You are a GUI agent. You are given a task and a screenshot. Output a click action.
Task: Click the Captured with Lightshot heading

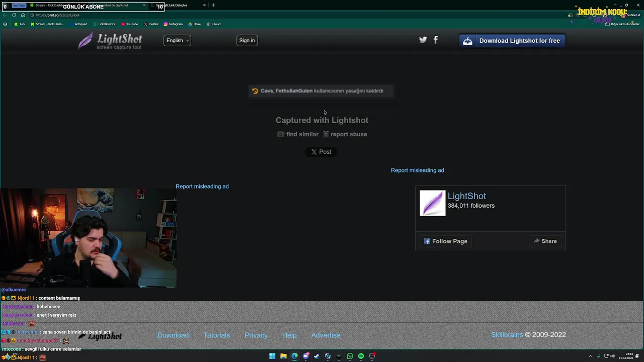point(322,120)
